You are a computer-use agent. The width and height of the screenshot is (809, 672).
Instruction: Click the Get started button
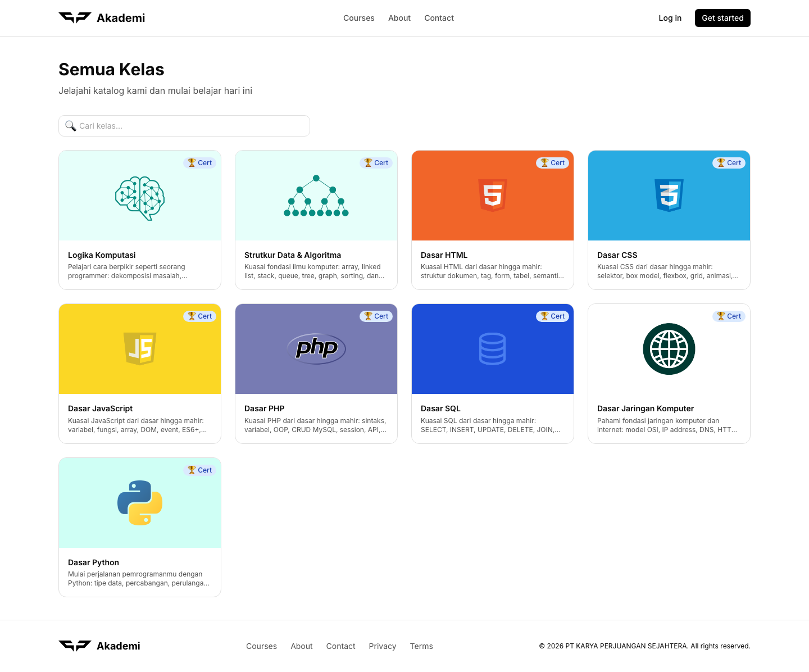pyautogui.click(x=722, y=18)
